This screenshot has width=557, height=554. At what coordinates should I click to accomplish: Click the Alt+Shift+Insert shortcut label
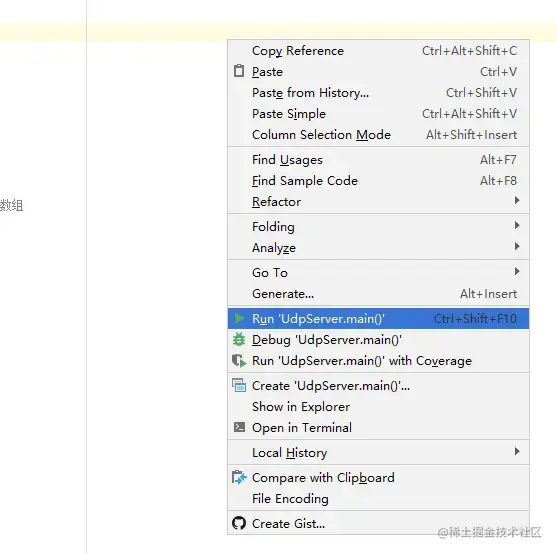point(471,135)
